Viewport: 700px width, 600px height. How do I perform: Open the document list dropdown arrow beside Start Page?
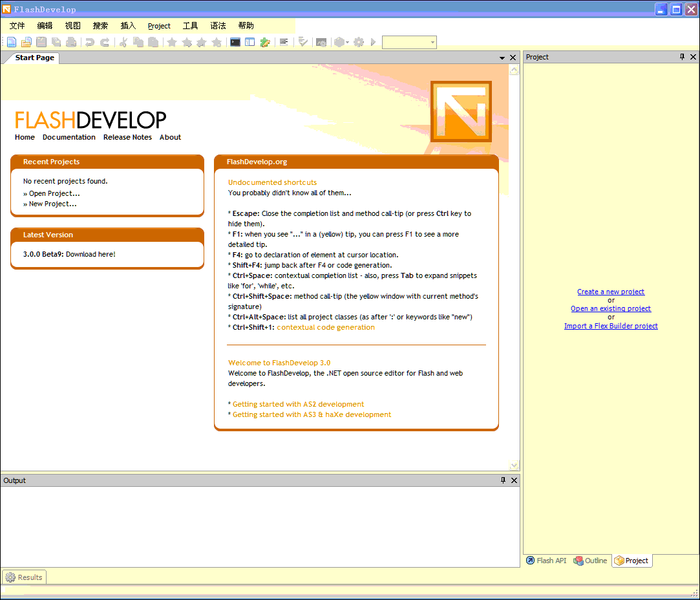coord(502,58)
